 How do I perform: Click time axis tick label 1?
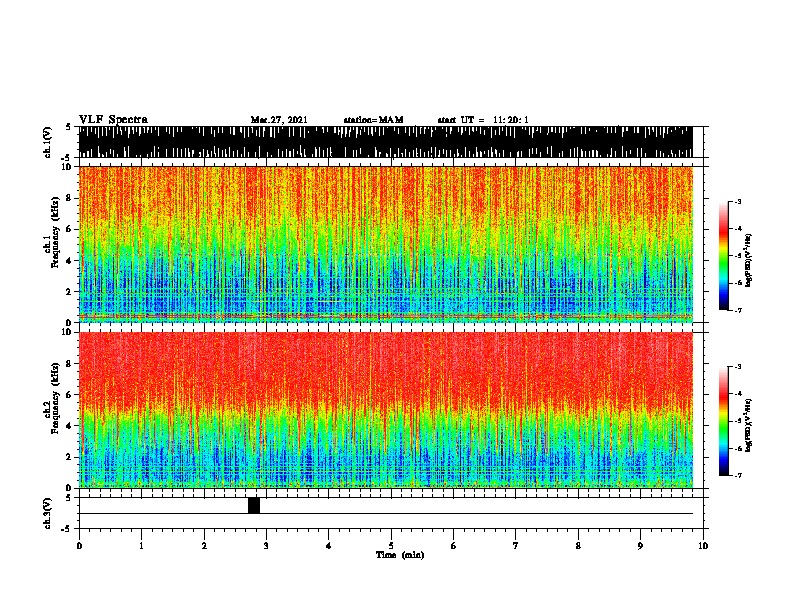[142, 545]
